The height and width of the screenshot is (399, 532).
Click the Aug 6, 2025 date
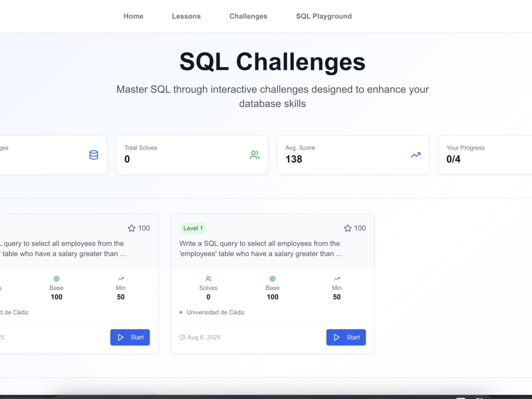[204, 337]
